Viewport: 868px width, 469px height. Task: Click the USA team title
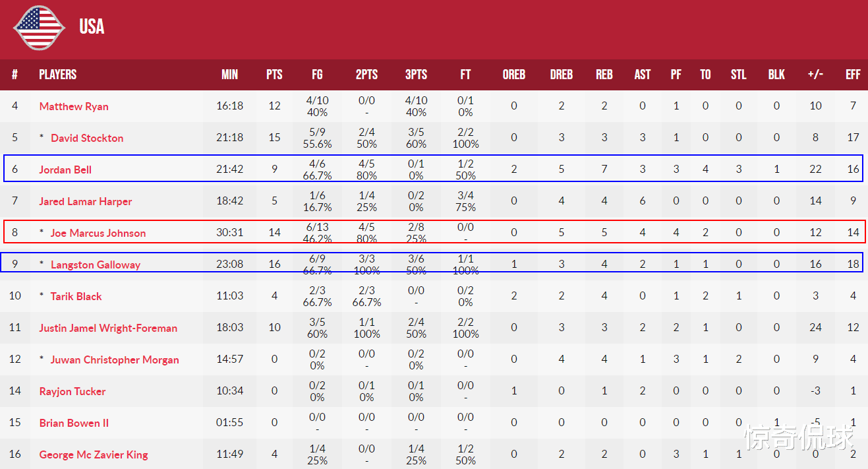click(92, 26)
